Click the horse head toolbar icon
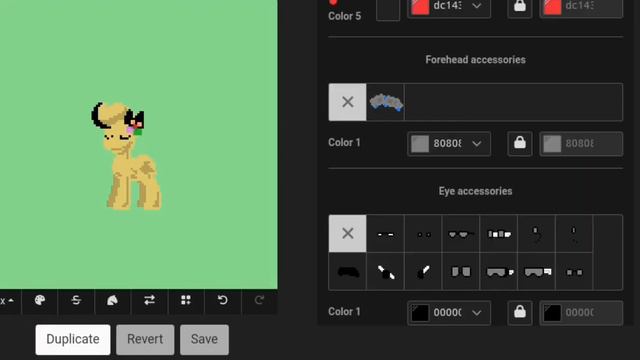This screenshot has width=640, height=360. 112,301
